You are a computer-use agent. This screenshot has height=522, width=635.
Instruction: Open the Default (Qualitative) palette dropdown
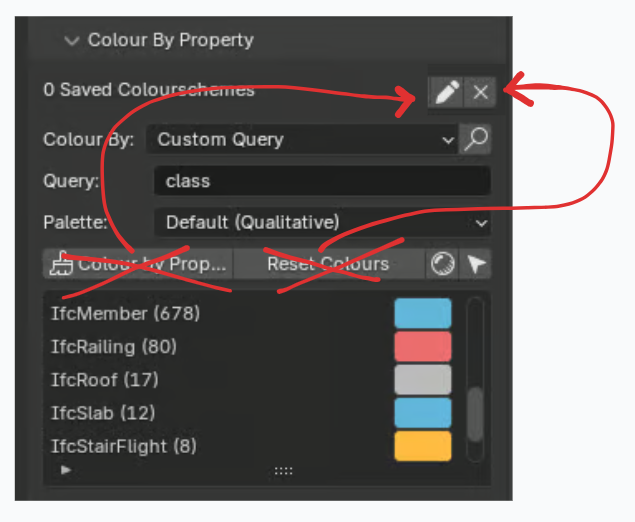[322, 222]
